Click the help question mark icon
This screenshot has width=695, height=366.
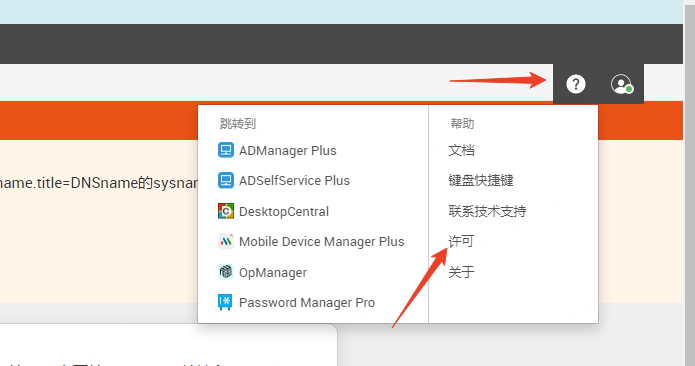coord(575,84)
